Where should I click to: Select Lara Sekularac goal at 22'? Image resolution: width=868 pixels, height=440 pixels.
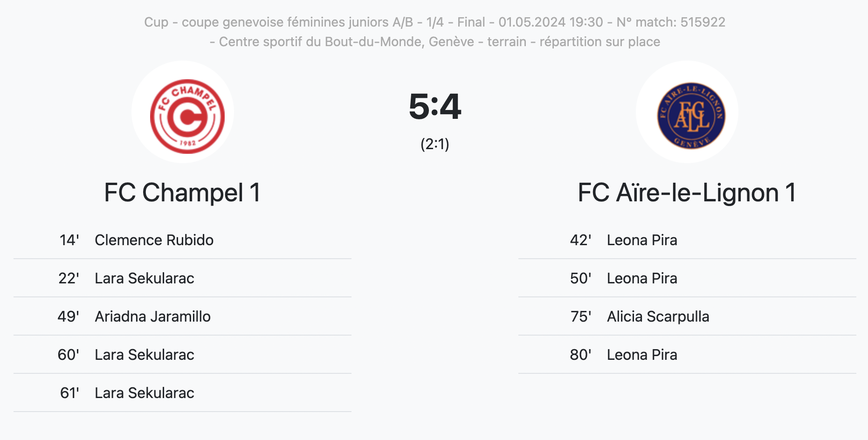tap(182, 278)
